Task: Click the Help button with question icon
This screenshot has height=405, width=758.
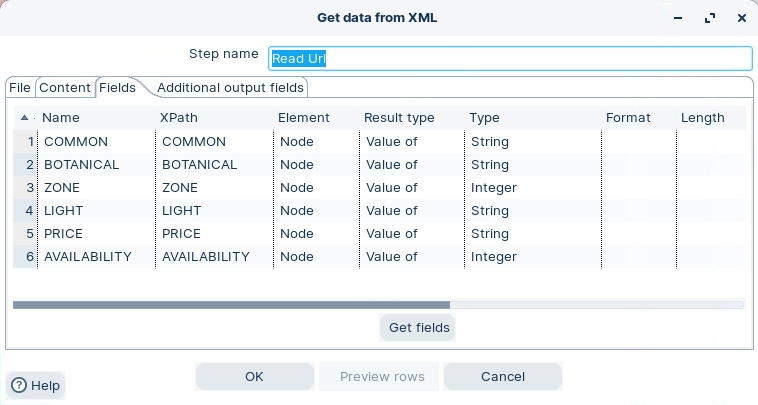Action: tap(36, 385)
